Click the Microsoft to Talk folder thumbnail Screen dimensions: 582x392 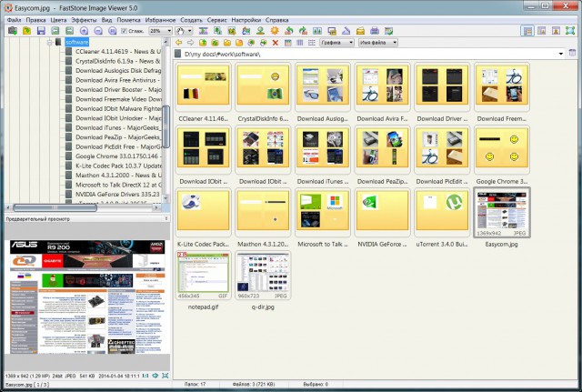(x=323, y=212)
